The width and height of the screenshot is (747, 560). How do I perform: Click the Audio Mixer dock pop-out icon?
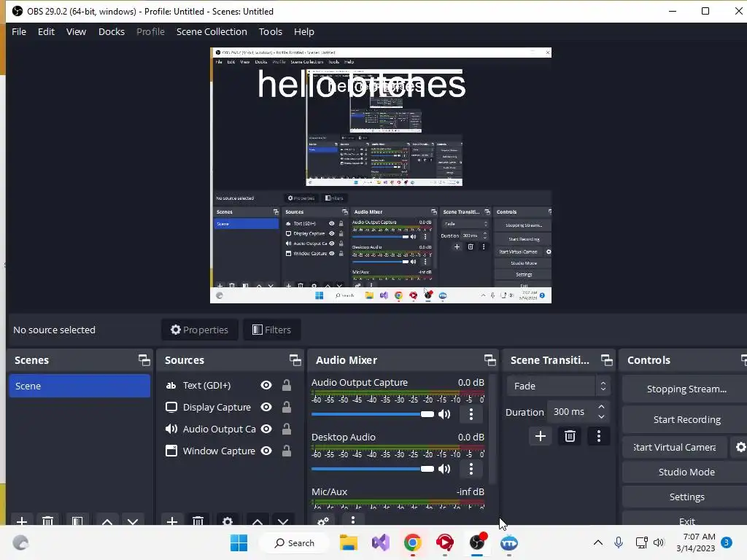click(489, 360)
